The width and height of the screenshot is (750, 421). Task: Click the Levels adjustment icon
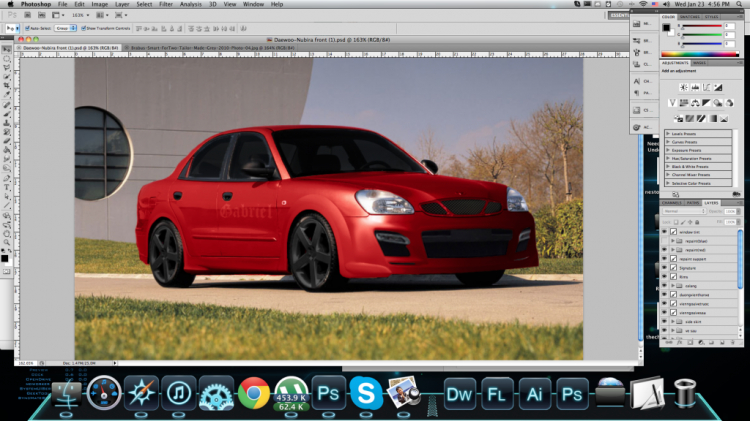pos(695,87)
